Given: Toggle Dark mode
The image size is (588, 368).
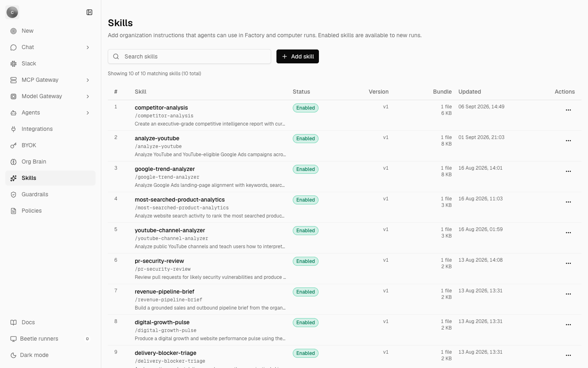Looking at the screenshot, I should 50,355.
